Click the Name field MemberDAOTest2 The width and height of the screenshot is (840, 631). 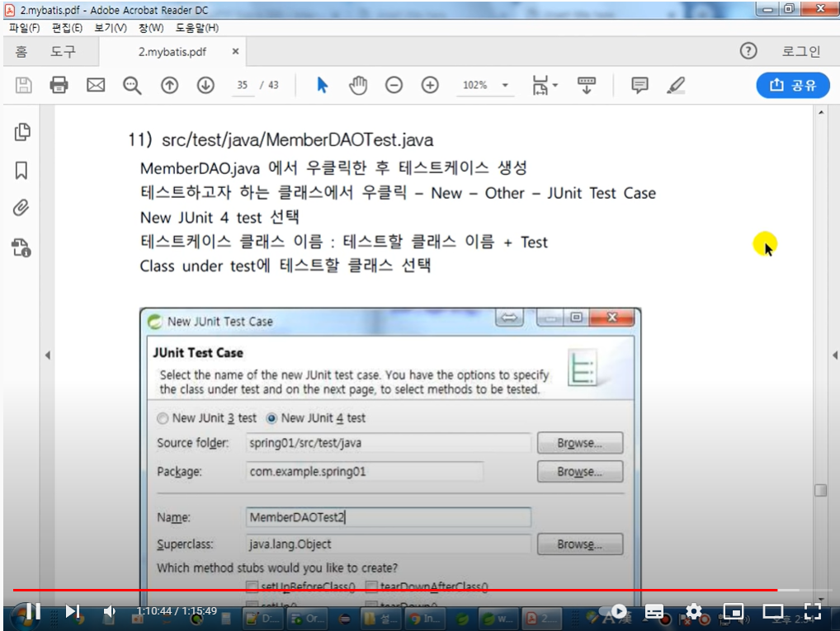pos(389,517)
